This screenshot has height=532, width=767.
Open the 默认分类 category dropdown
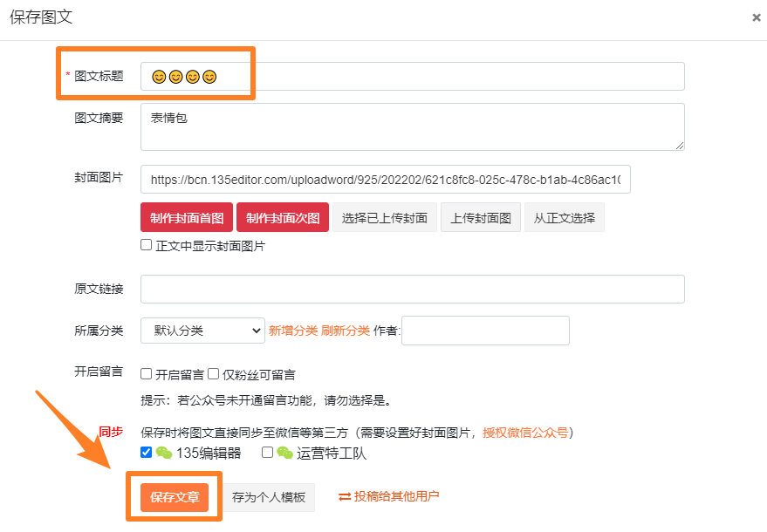202,331
